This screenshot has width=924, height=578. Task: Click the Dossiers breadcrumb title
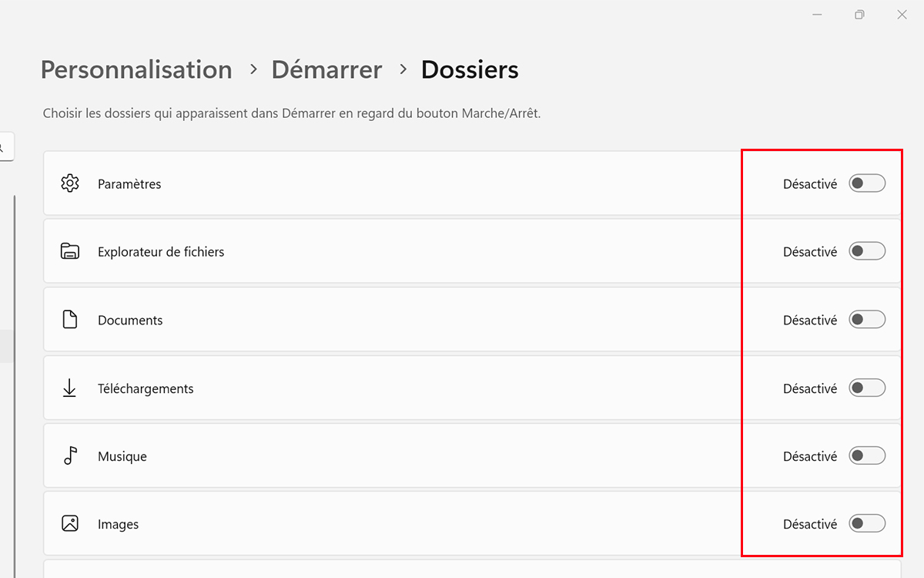pos(470,69)
